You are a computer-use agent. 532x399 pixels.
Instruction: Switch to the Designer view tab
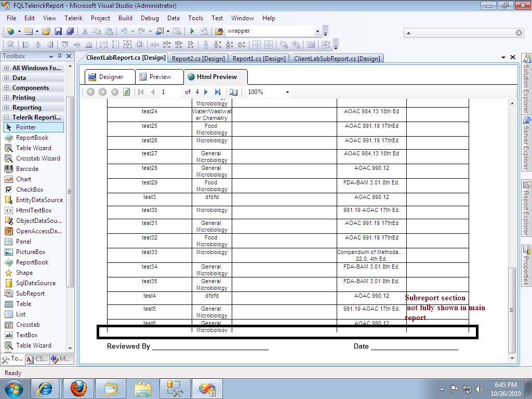110,77
